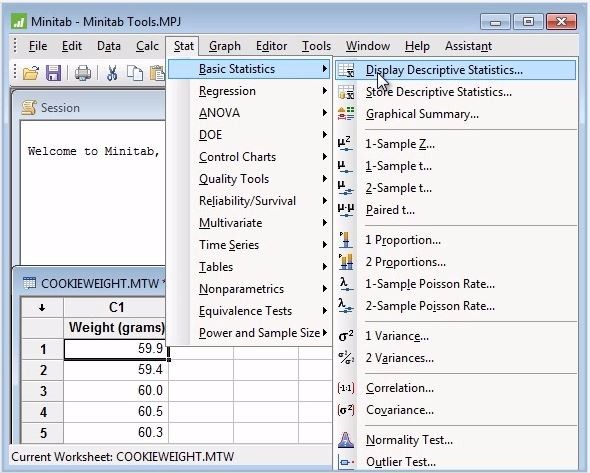The height and width of the screenshot is (473, 590).
Task: Click the Correlation icon
Action: [x=346, y=388]
